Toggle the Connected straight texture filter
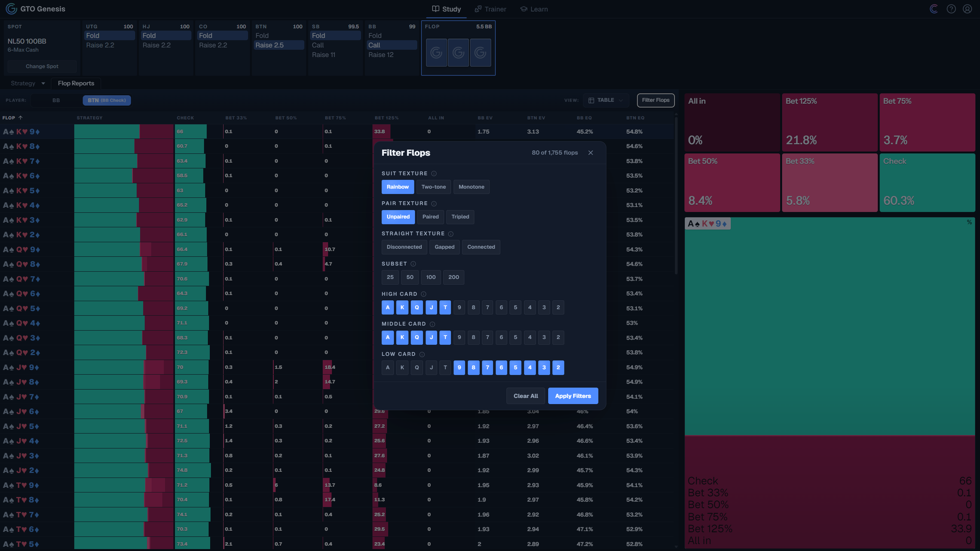Screen dimensions: 980x551 tap(481, 247)
